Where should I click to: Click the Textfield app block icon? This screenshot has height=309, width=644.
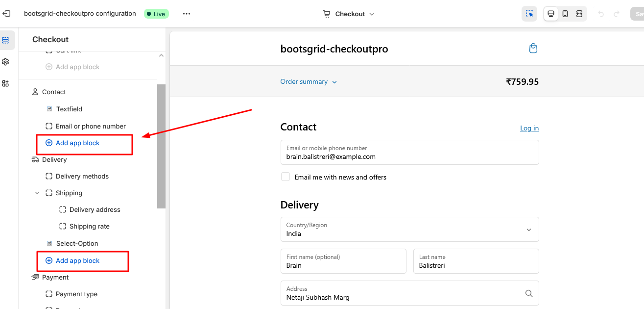pyautogui.click(x=49, y=109)
